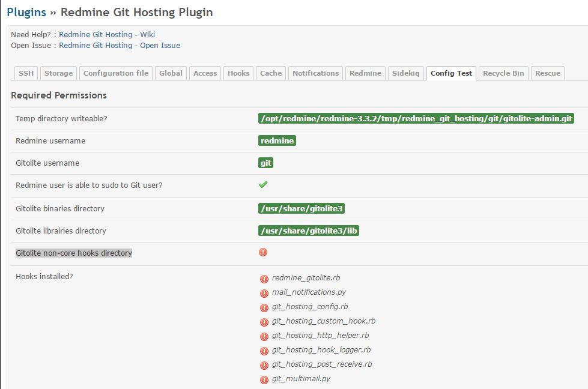
Task: Click the git_hosting_http_helper.rb file name
Action: click(320, 336)
